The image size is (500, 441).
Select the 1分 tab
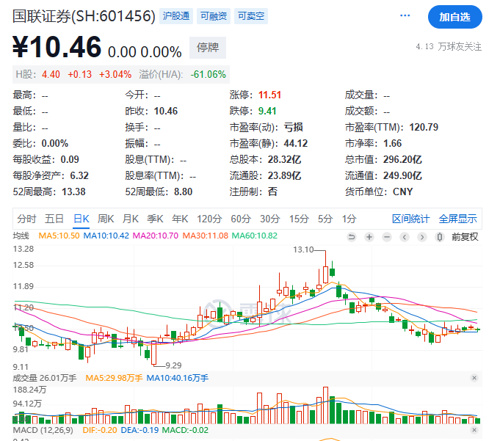tap(349, 219)
